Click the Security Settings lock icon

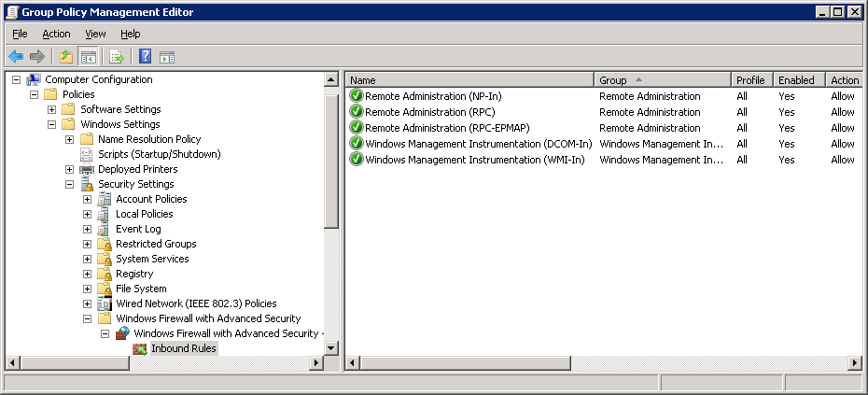(x=87, y=184)
